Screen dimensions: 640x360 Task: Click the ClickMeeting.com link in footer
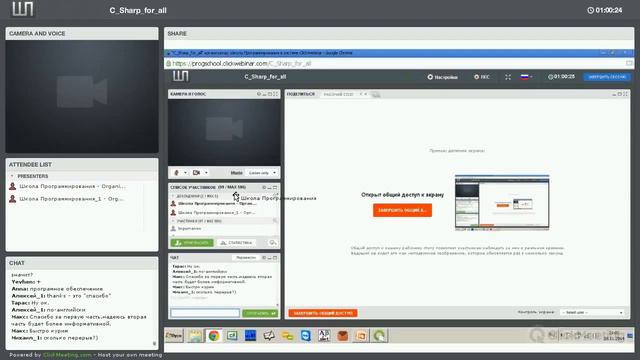(x=67, y=355)
